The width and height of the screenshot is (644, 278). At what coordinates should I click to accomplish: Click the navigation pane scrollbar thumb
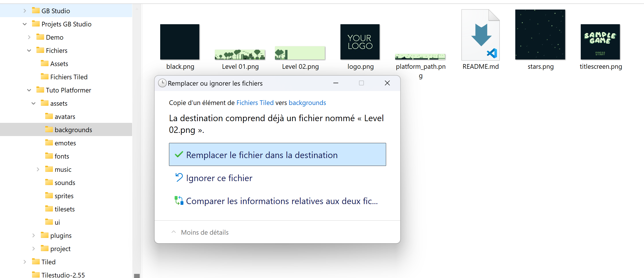(137, 276)
